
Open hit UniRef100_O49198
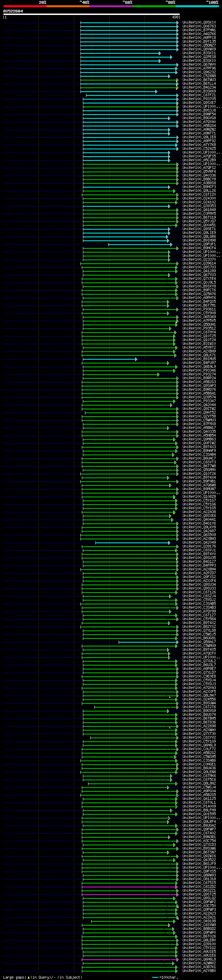(199, 921)
